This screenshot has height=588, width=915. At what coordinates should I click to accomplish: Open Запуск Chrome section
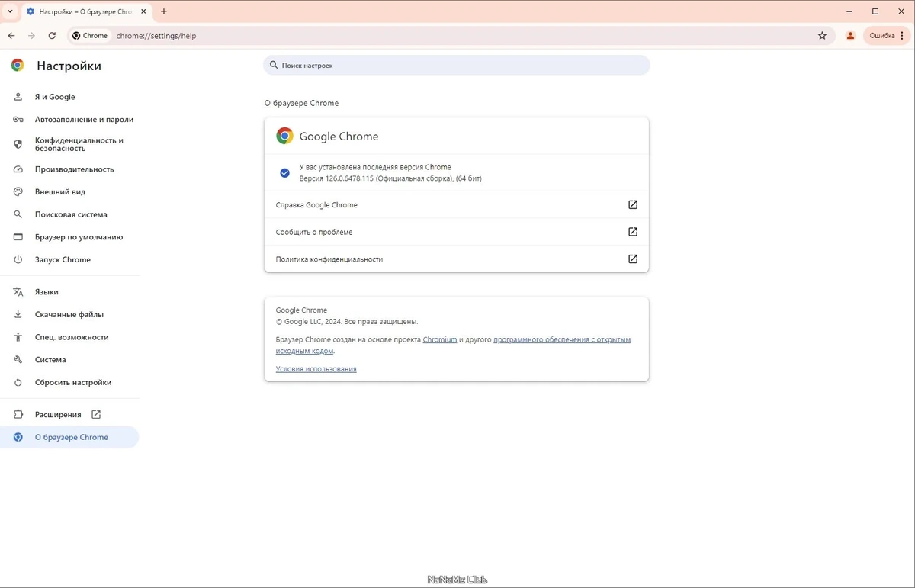tap(69, 260)
